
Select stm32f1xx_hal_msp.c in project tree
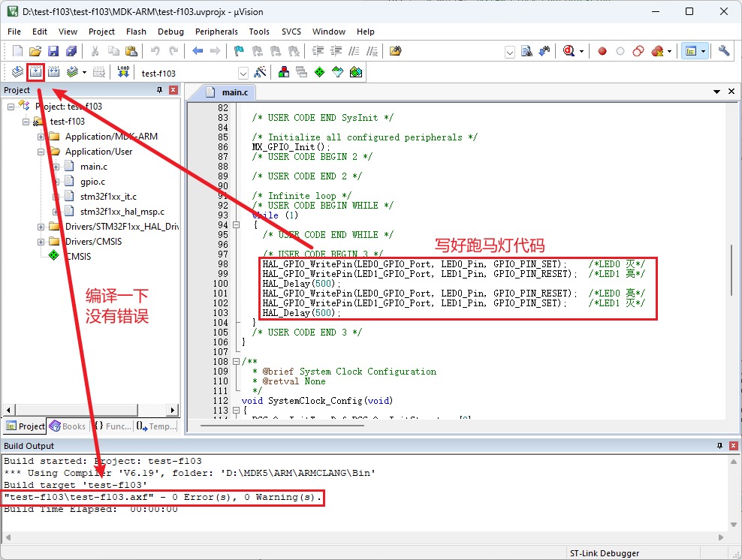tap(122, 212)
